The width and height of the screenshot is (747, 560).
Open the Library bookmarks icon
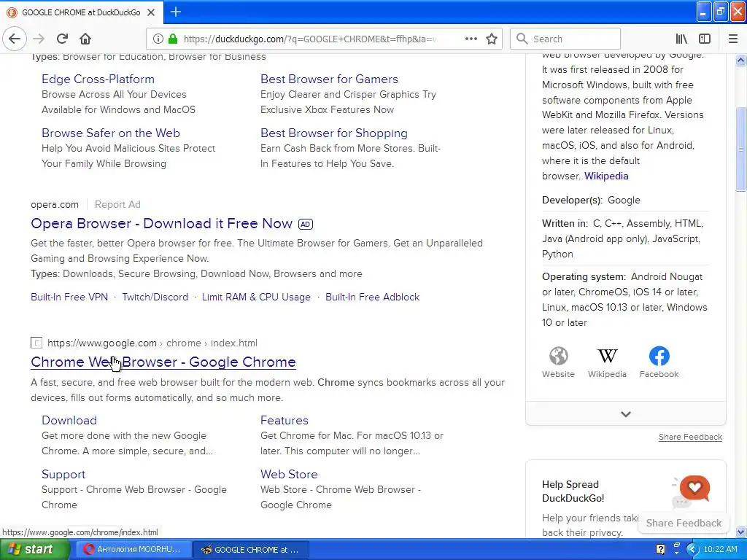(681, 39)
